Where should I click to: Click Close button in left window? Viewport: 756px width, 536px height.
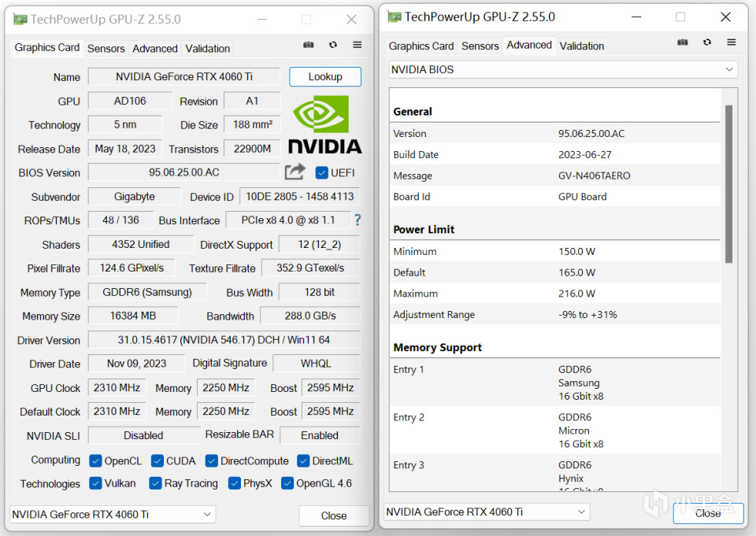(334, 516)
